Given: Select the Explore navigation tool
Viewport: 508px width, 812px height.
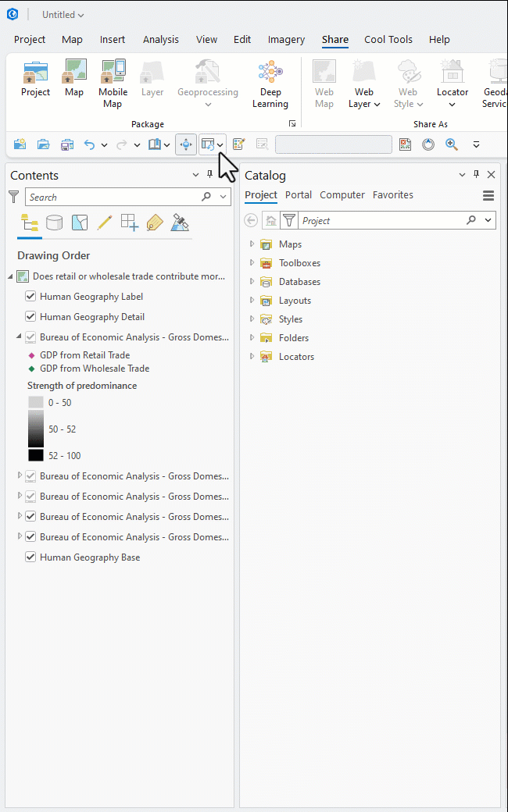Looking at the screenshot, I should coord(186,144).
